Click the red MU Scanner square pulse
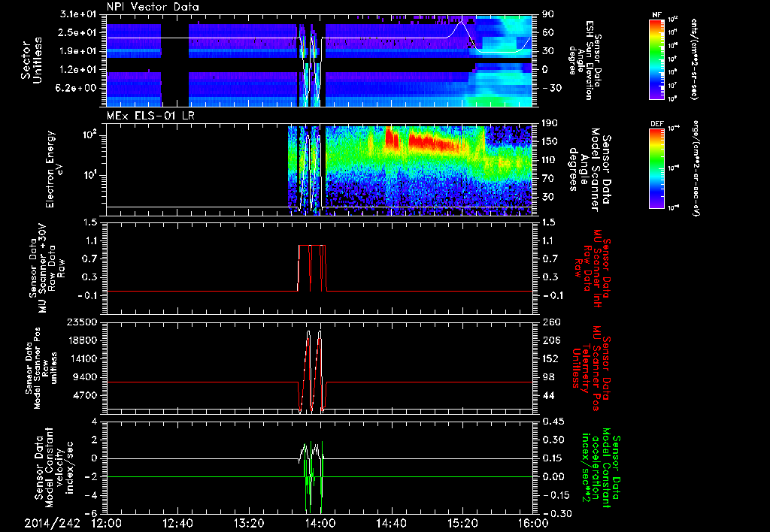This screenshot has width=770, height=532. click(311, 268)
